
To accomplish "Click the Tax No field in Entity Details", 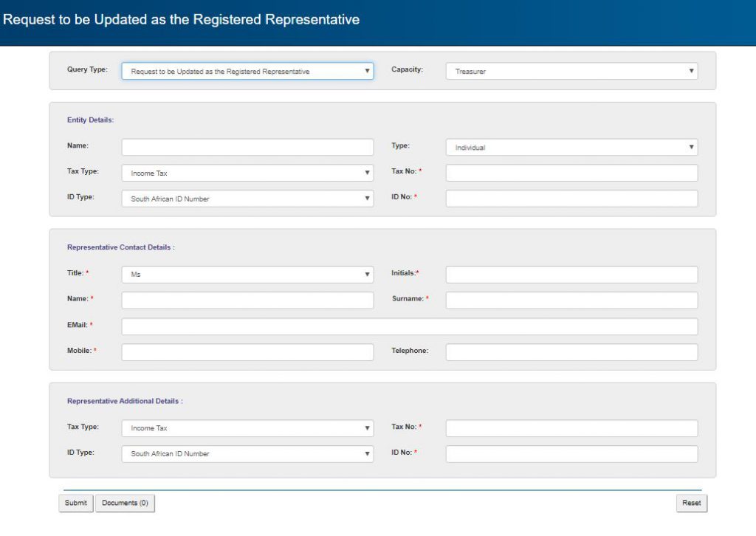I will [570, 172].
